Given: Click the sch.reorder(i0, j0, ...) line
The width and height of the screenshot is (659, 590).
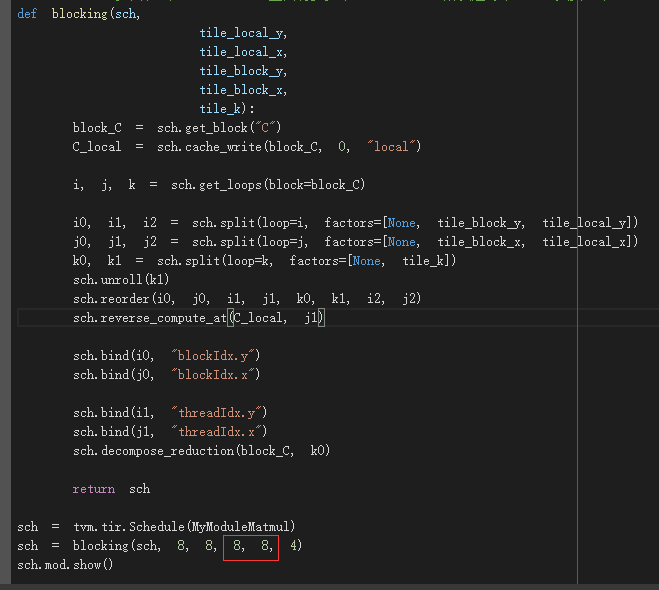Looking at the screenshot, I should 247,299.
